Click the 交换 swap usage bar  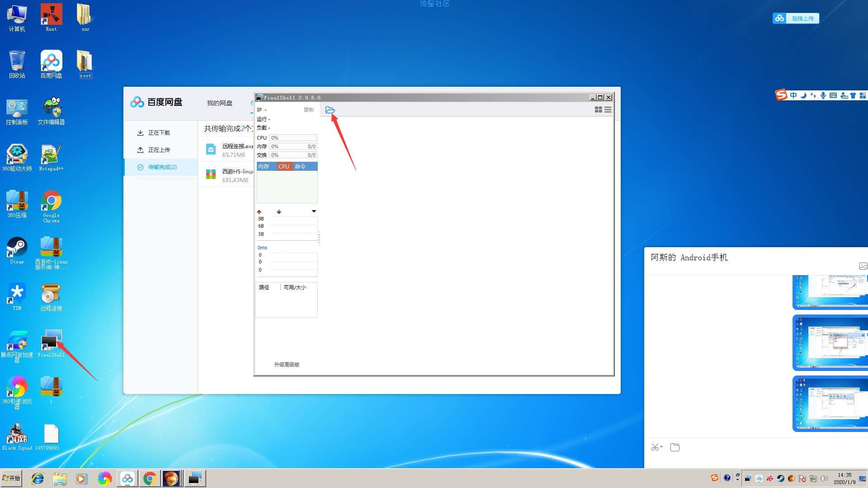[x=293, y=155]
